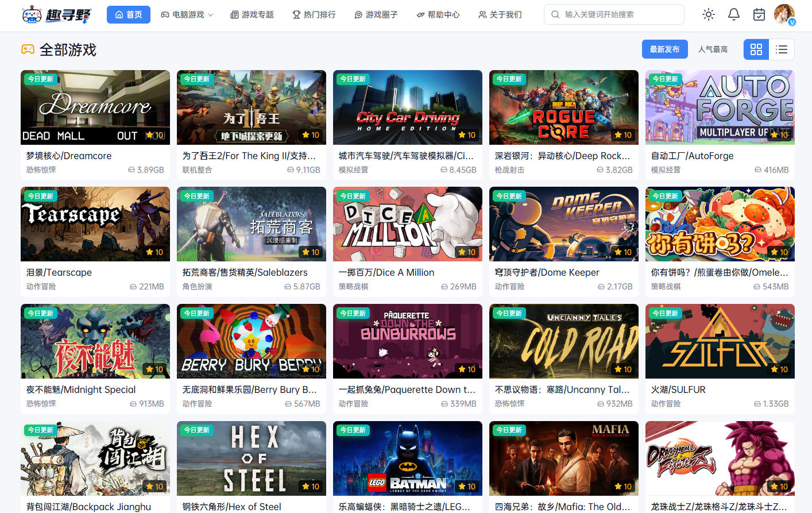Click the 2.17GB size of Dome Keeper
This screenshot has width=812, height=513.
(620, 287)
